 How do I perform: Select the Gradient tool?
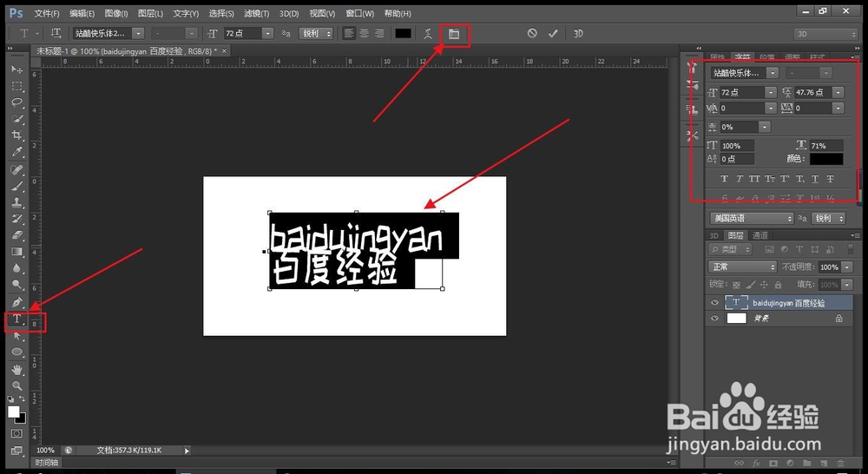pyautogui.click(x=17, y=252)
